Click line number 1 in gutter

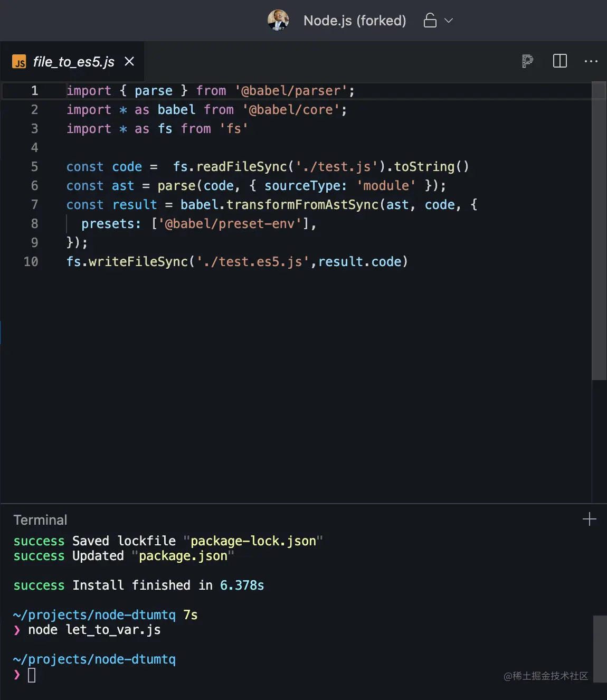pos(34,91)
